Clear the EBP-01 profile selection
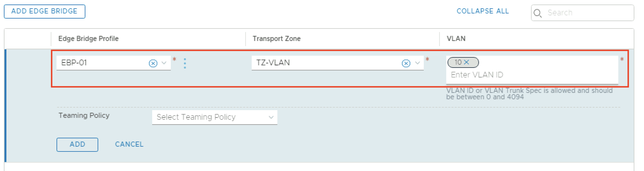This screenshot has height=171, width=644. coord(153,63)
